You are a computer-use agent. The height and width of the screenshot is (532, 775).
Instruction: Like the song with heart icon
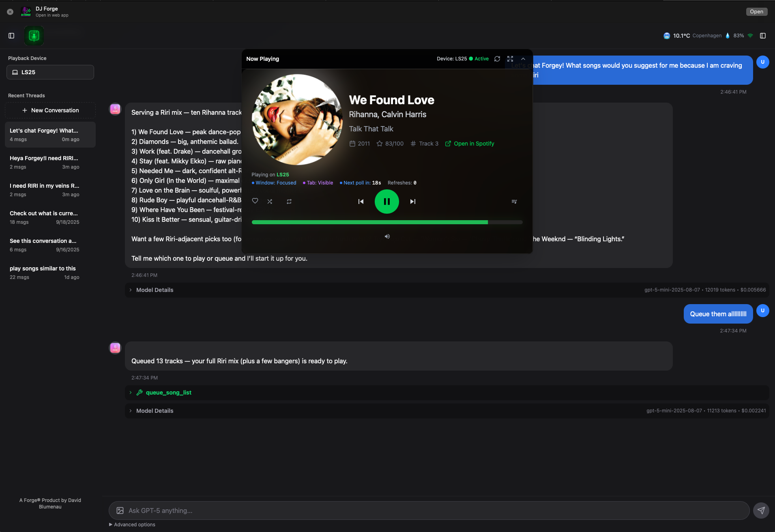point(255,201)
